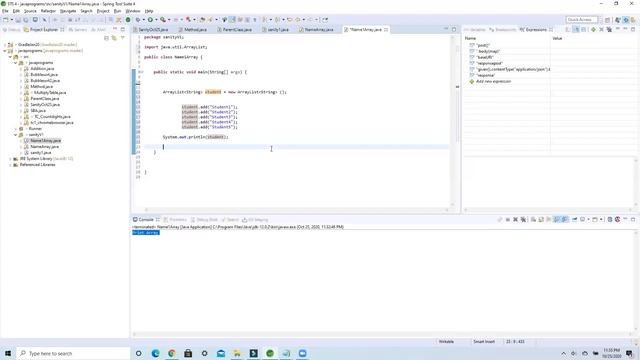
Task: Open Zoom app from taskbar
Action: 302,353
